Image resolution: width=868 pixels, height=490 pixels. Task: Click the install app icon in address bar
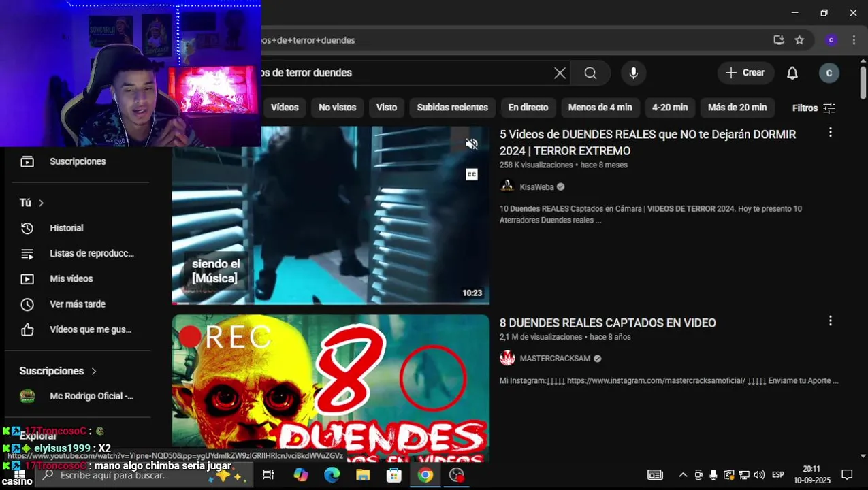tap(779, 40)
